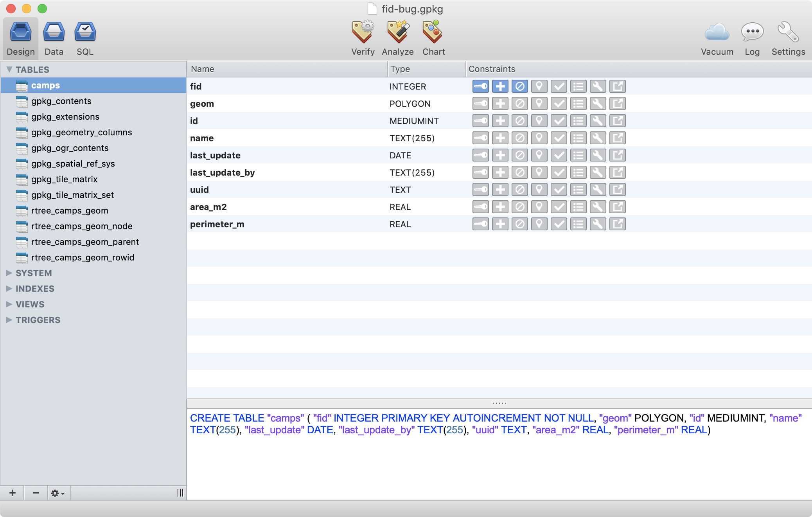
Task: Expand the INDEXES section
Action: [x=9, y=289]
